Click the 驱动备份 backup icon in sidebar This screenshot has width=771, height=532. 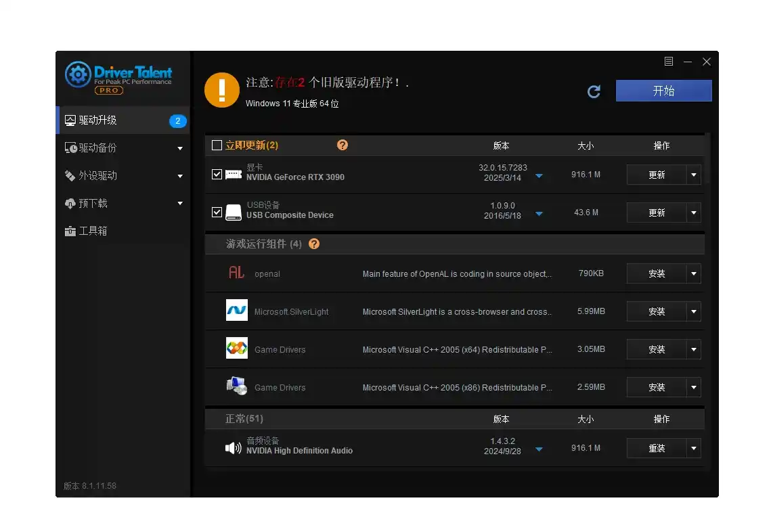pos(70,148)
